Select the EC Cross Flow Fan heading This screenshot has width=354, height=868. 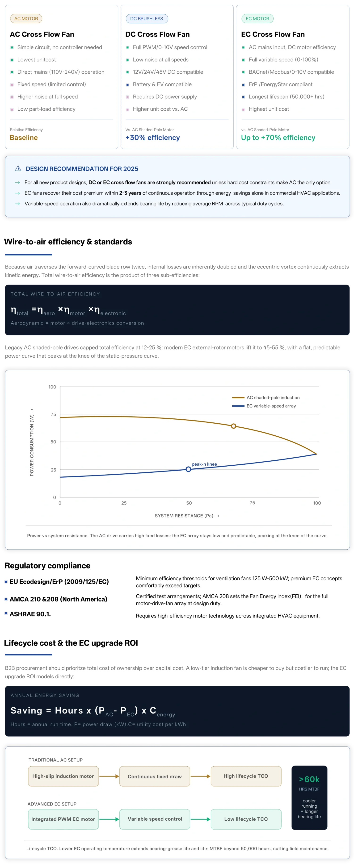click(x=273, y=34)
